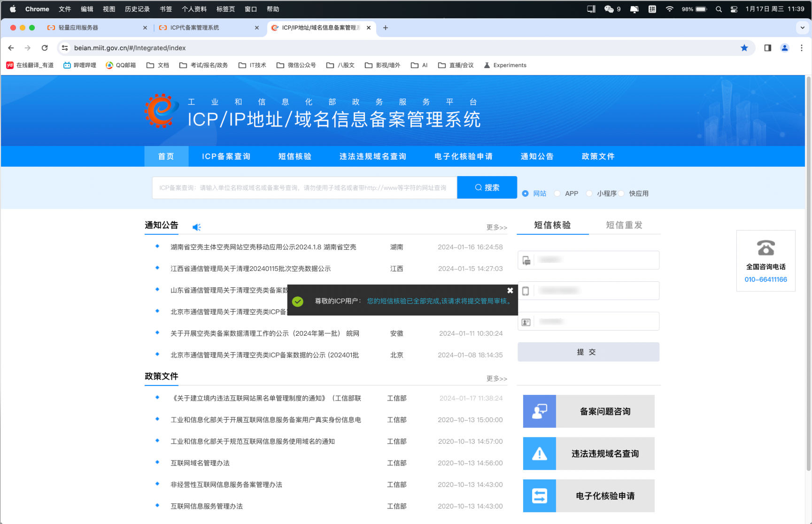Click the megaphone icon beside 通知公告

click(196, 227)
